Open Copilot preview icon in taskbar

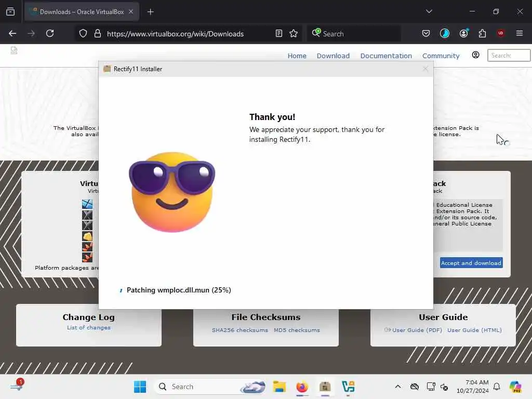click(x=515, y=387)
